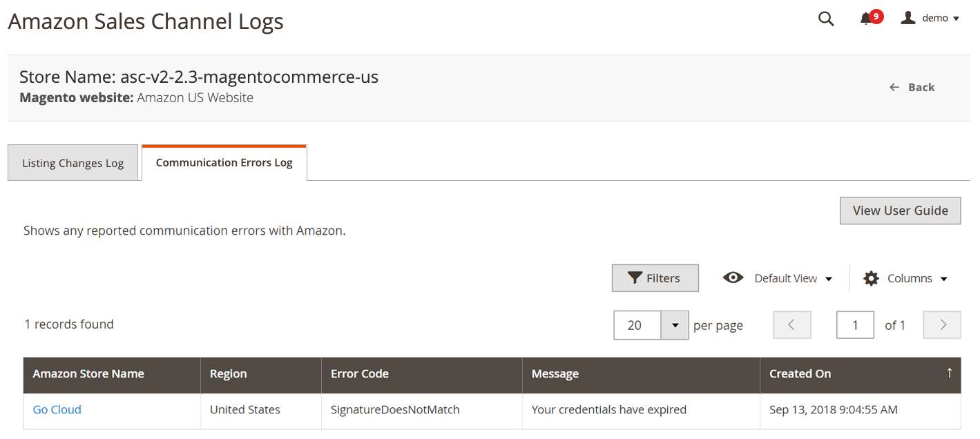Go to next page arrow
This screenshot has width=980, height=439.
942,324
